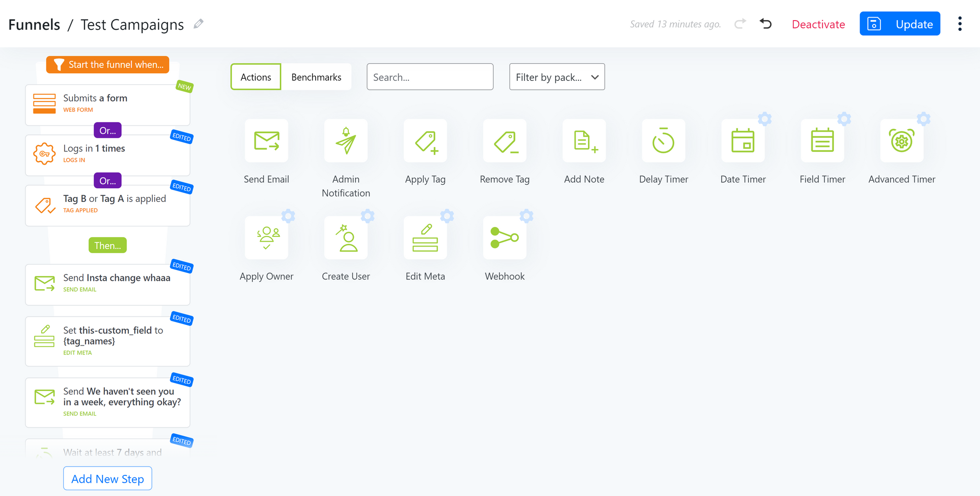Screen dimensions: 980x496
Task: Open the Tag B or Tag A is applied step
Action: (107, 205)
